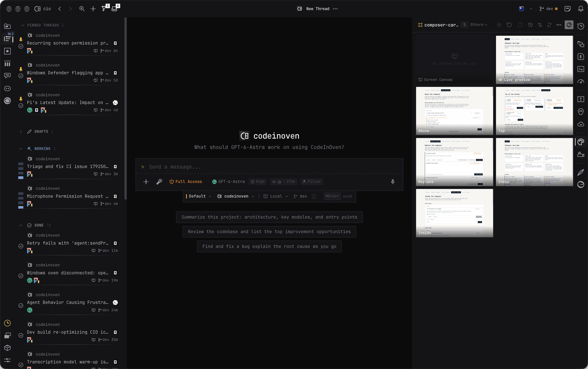
Task: Toggle the highlighted canvas button in toolbar
Action: coord(569,25)
